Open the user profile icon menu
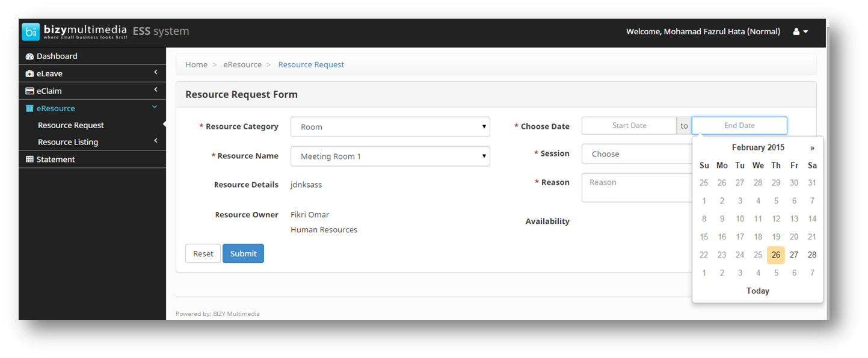The image size is (868, 358). (x=800, y=31)
